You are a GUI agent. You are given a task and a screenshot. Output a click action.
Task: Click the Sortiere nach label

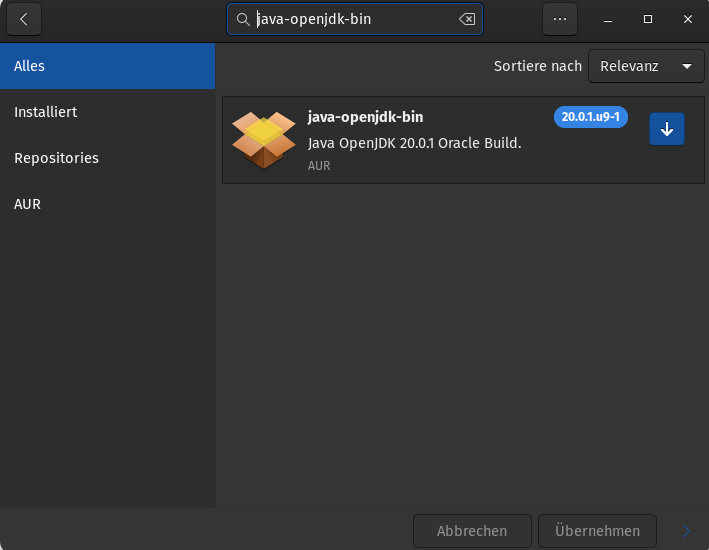coord(538,66)
